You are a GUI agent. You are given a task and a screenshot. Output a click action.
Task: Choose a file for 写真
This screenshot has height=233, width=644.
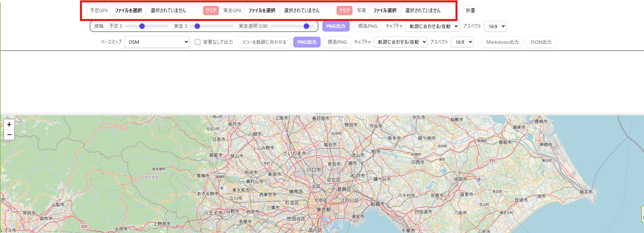click(x=385, y=11)
